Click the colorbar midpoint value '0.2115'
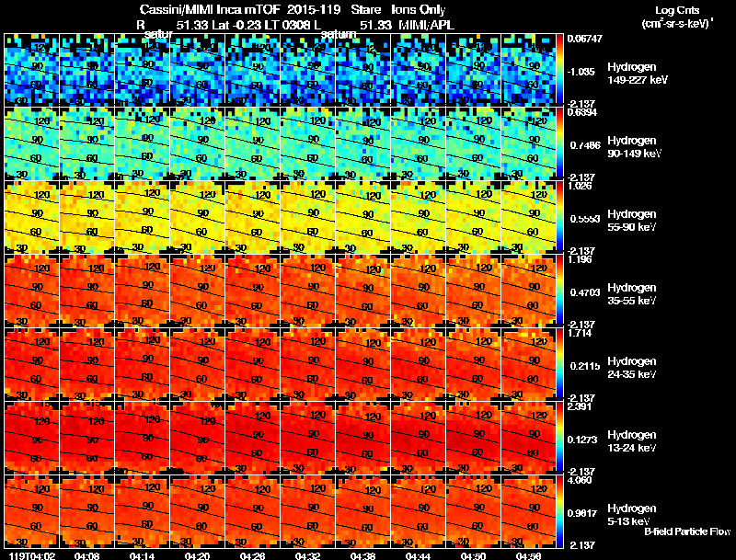 (x=585, y=366)
